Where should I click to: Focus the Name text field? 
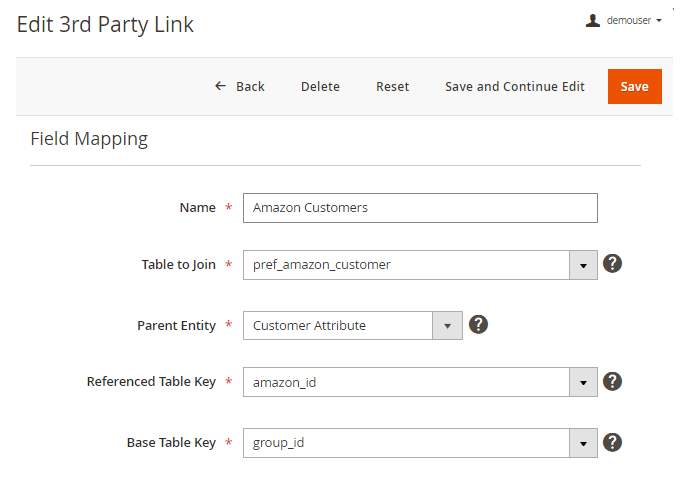pos(420,208)
